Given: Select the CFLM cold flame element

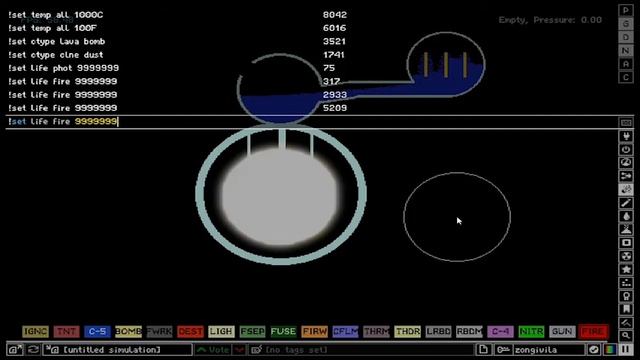Looking at the screenshot, I should [345, 331].
